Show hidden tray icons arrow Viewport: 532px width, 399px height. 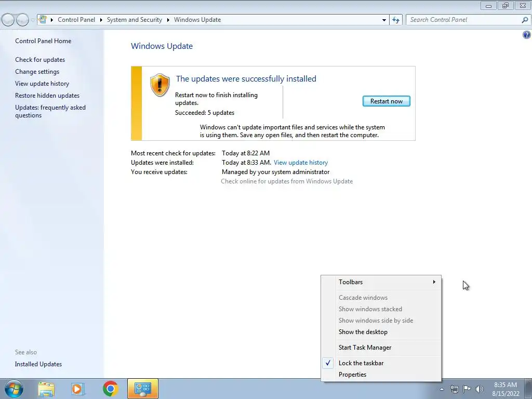coord(442,389)
